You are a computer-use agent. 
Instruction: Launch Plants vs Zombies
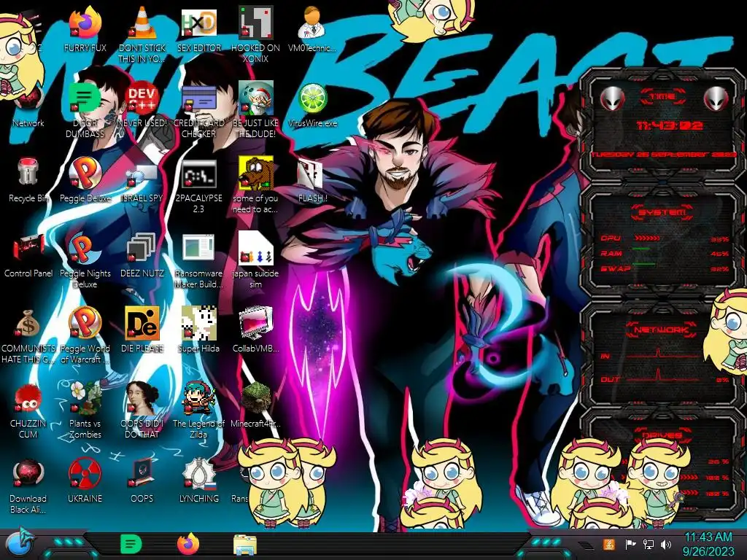85,399
